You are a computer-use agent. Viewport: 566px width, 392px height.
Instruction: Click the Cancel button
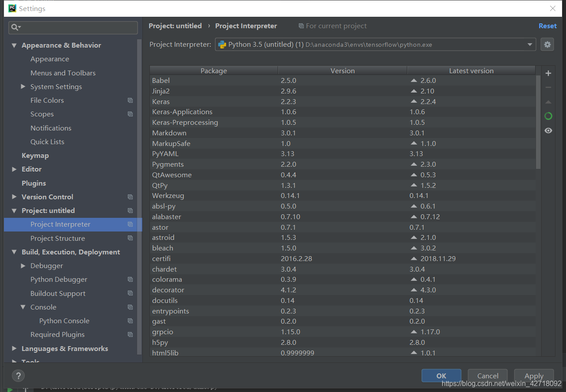point(488,376)
